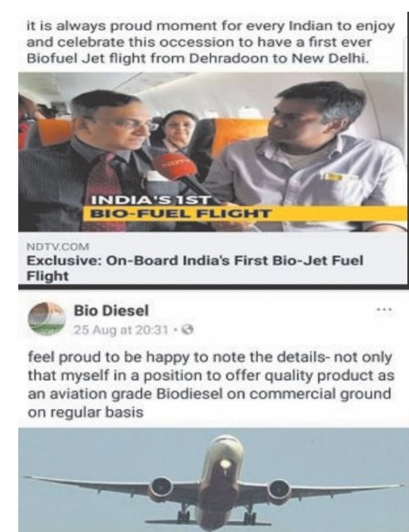Open the NDTV.COM source label
This screenshot has height=532, width=409.
coord(57,247)
